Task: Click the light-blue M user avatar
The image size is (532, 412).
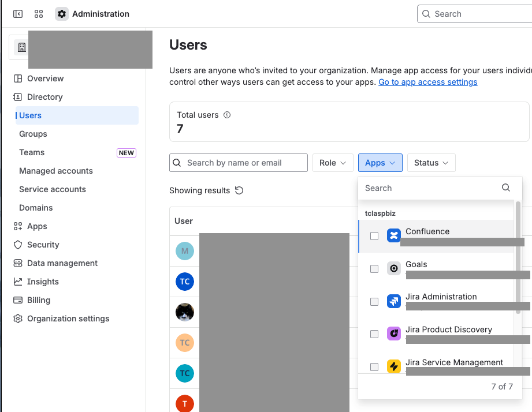Action: click(x=185, y=251)
